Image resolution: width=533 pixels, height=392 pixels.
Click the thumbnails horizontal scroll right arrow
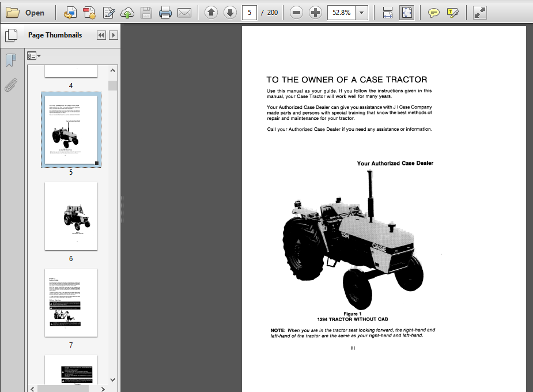pyautogui.click(x=103, y=389)
